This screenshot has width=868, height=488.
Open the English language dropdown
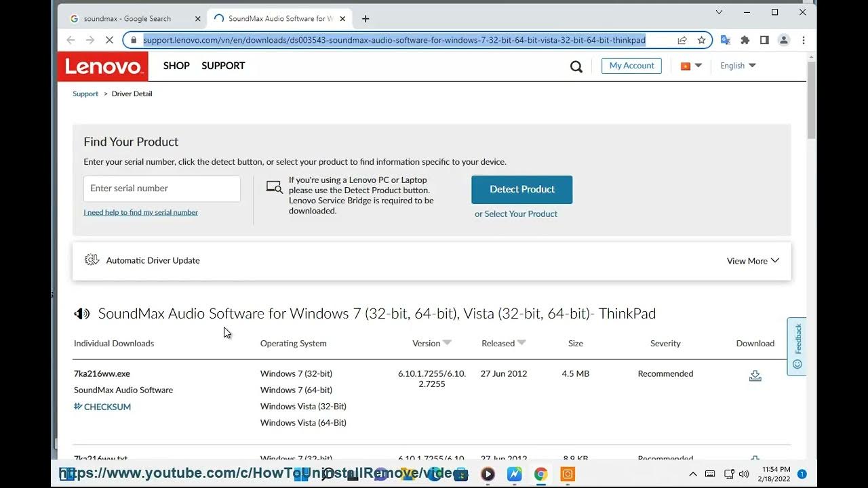pyautogui.click(x=738, y=66)
